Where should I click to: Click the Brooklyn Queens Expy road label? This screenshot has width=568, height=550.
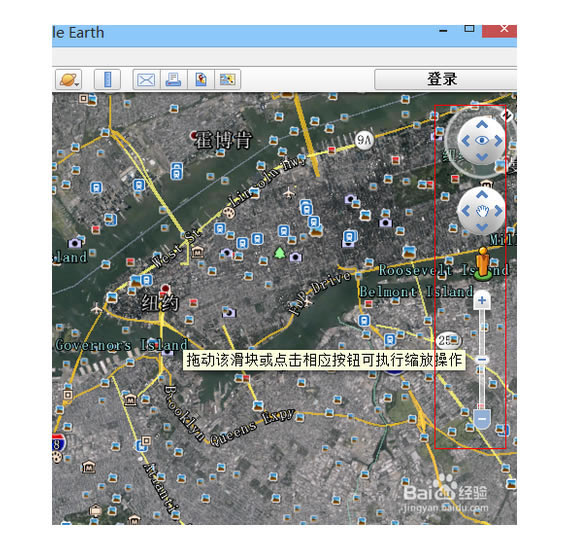[x=230, y=417]
